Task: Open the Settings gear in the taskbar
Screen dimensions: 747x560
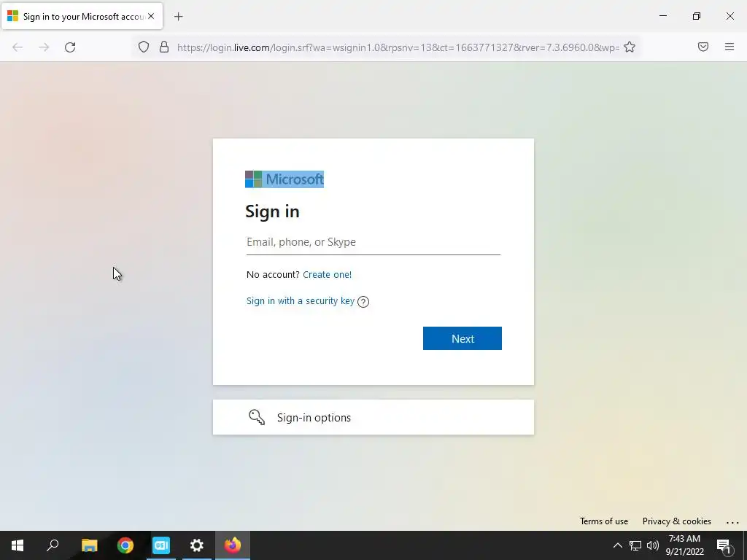Action: [197, 545]
